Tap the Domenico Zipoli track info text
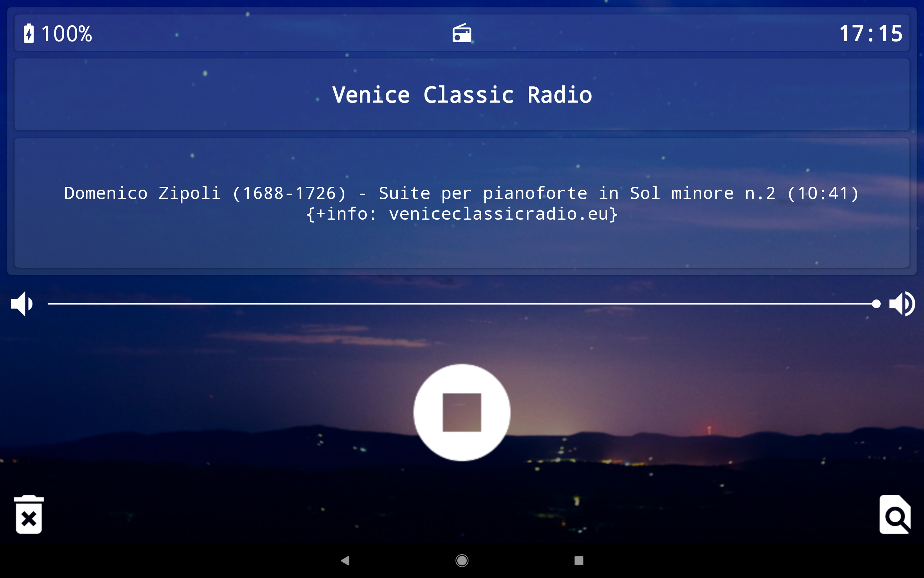 [x=462, y=193]
